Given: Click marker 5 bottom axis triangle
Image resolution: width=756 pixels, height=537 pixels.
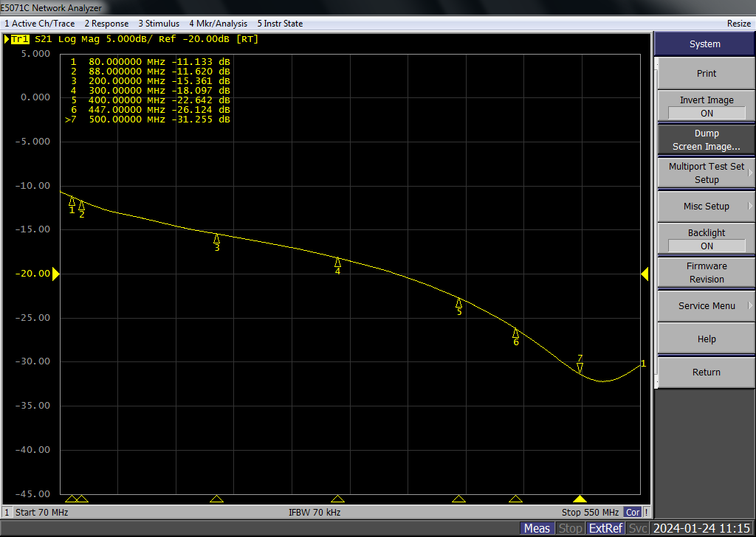Looking at the screenshot, I should pyautogui.click(x=459, y=499).
